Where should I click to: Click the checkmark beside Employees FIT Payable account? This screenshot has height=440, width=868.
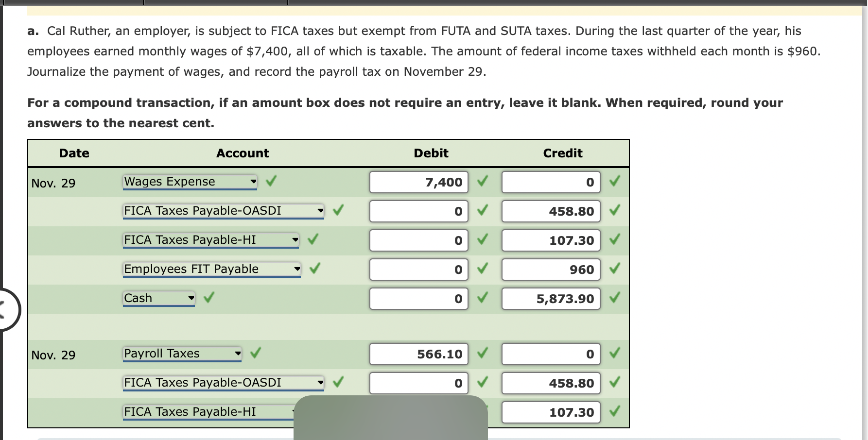[x=315, y=269]
